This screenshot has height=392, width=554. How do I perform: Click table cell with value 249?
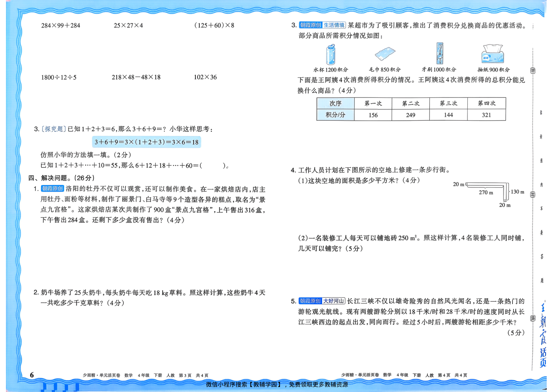(411, 115)
